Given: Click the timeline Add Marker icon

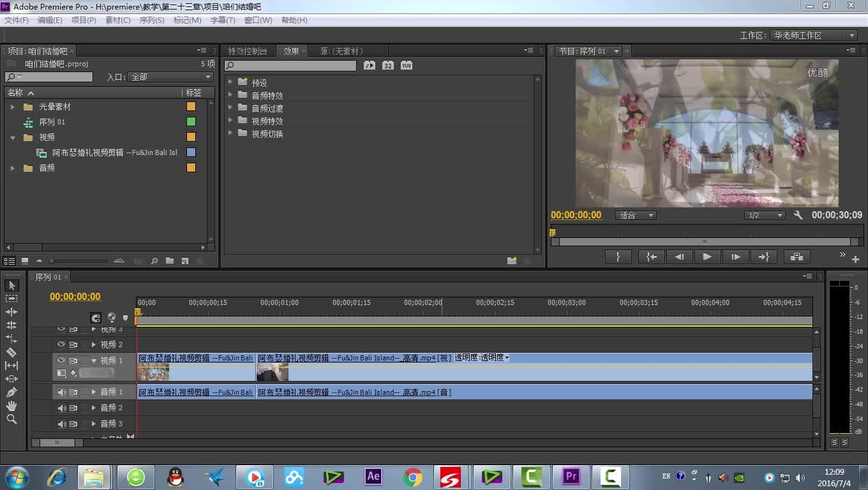Looking at the screenshot, I should [126, 318].
